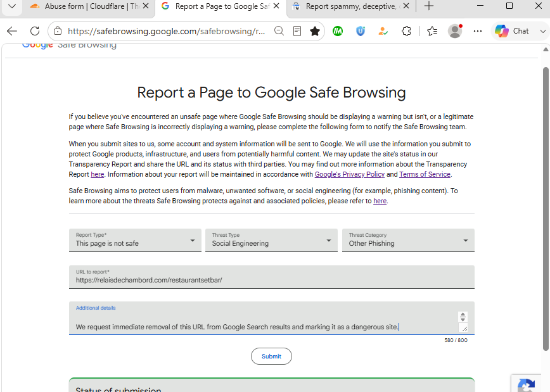
Task: Click the browser back arrow
Action: point(12,31)
